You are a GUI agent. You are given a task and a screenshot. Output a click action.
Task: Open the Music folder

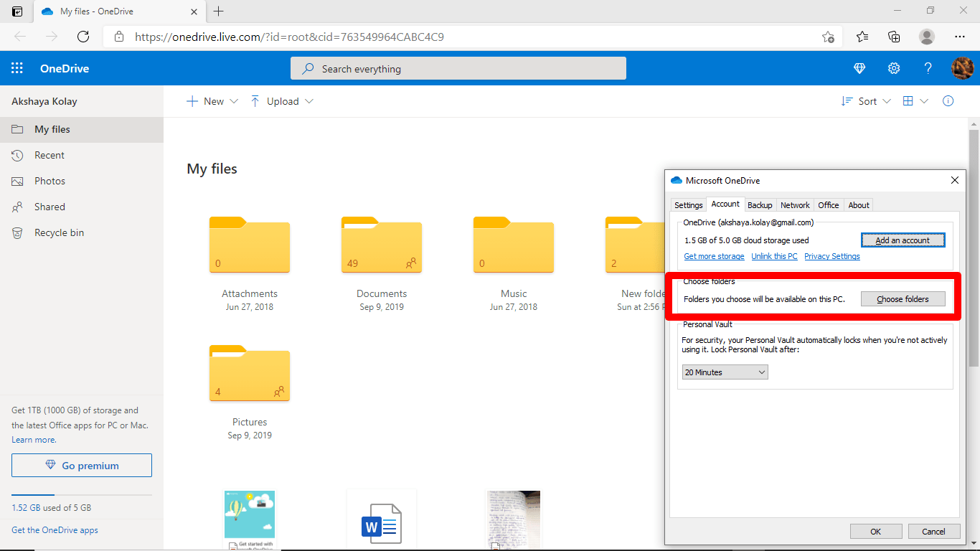tap(513, 245)
